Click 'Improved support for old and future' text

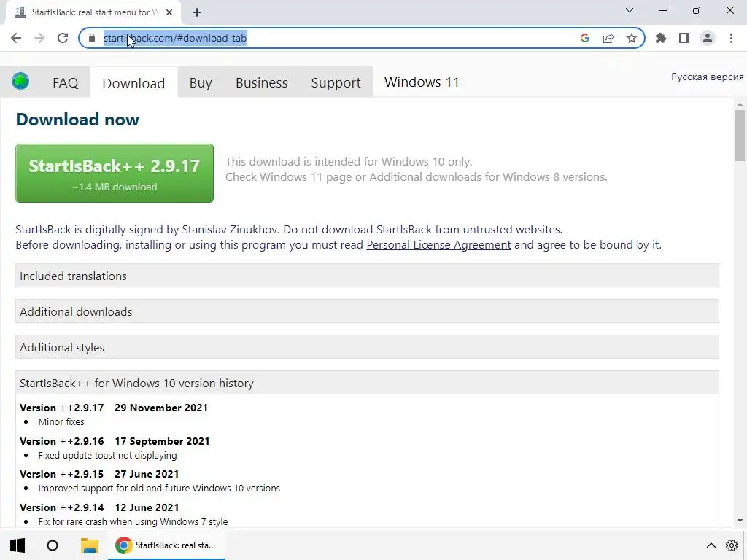(159, 489)
